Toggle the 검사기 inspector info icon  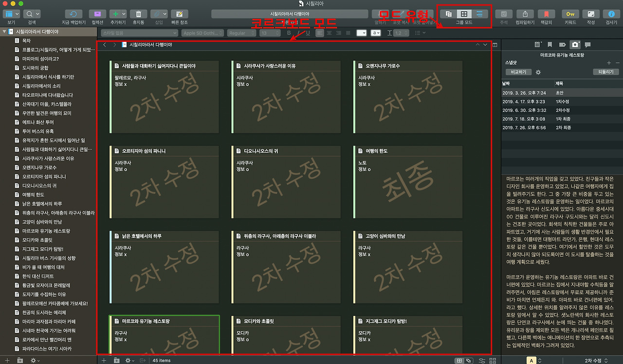(611, 14)
